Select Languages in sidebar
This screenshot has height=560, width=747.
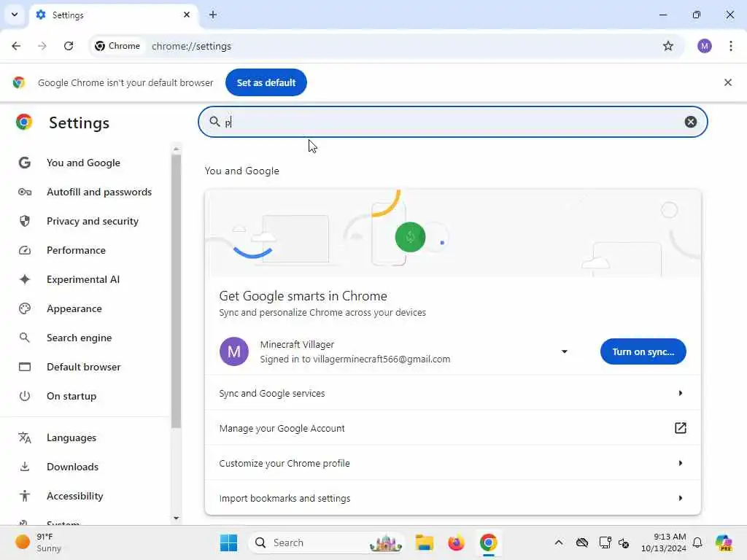[71, 437]
